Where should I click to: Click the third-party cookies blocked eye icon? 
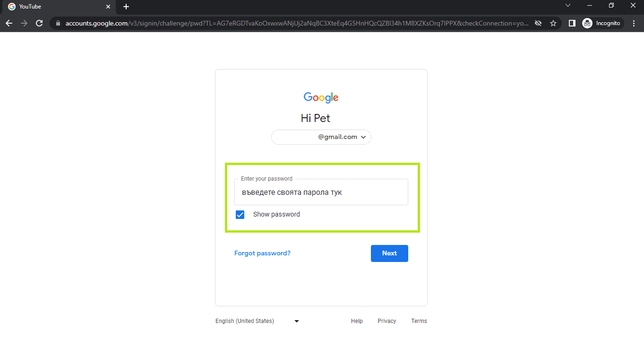pos(538,23)
